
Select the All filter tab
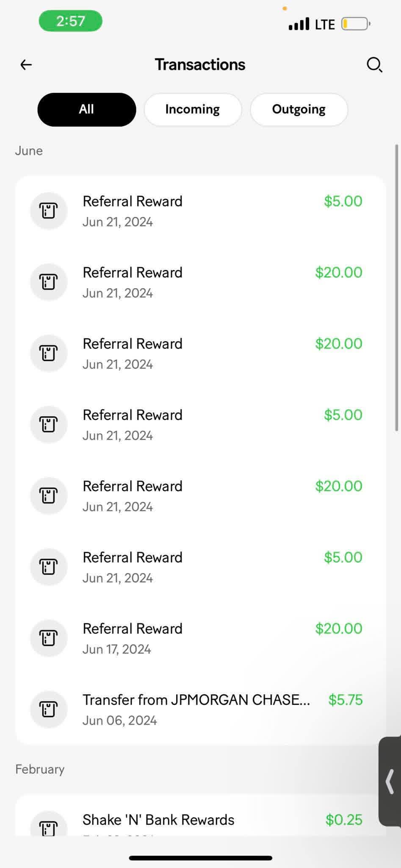[x=86, y=109]
